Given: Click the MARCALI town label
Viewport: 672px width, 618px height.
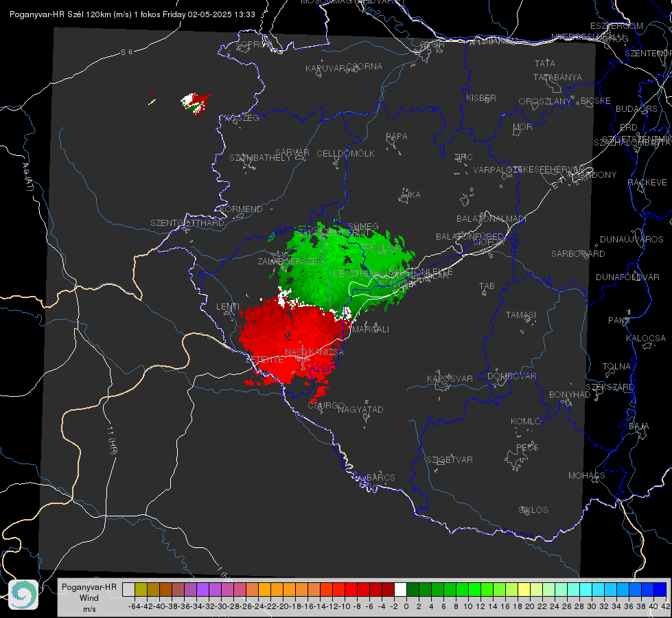Looking at the screenshot, I should click(x=370, y=330).
